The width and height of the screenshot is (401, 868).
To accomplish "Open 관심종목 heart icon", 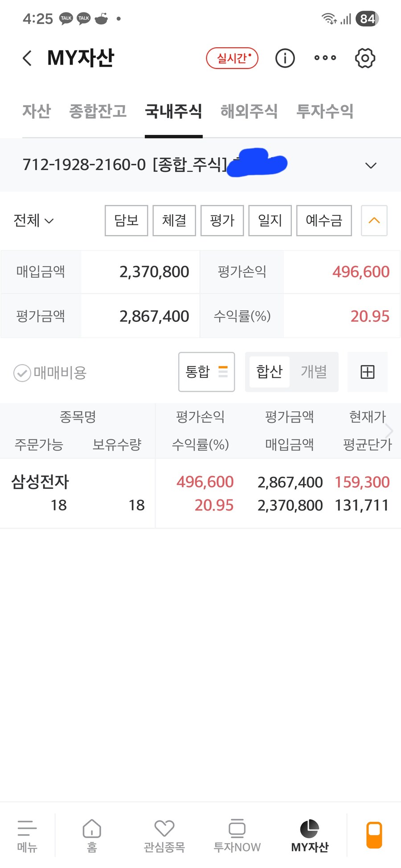I will click(x=164, y=836).
